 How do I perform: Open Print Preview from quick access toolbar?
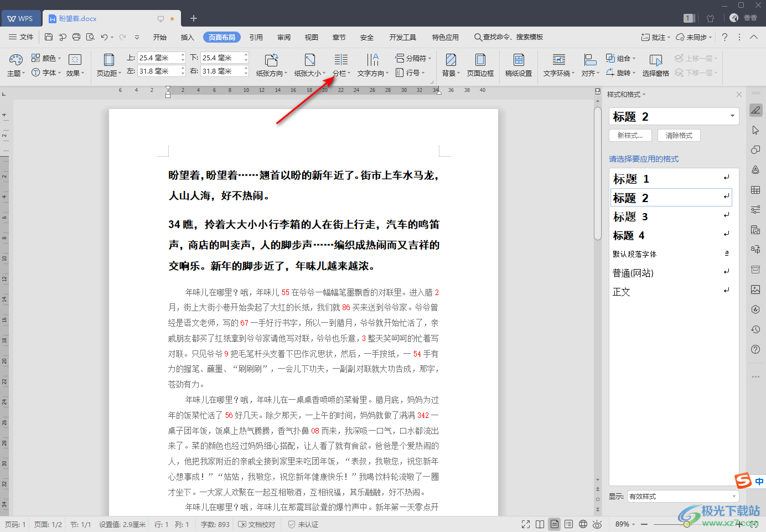(90, 37)
